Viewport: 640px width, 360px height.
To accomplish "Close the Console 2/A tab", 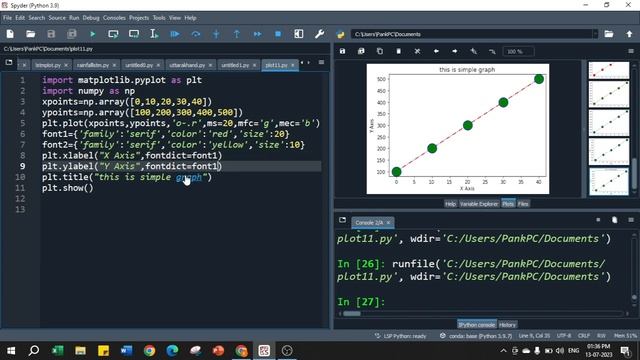I will tap(388, 223).
